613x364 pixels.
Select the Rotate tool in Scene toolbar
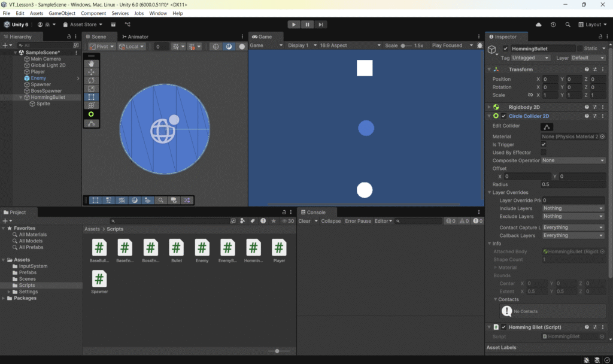91,80
